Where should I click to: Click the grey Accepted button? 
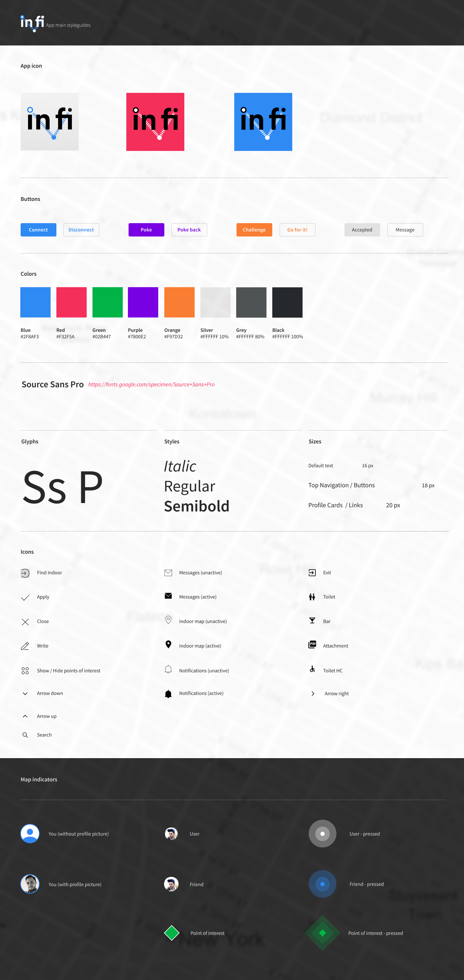coord(362,230)
